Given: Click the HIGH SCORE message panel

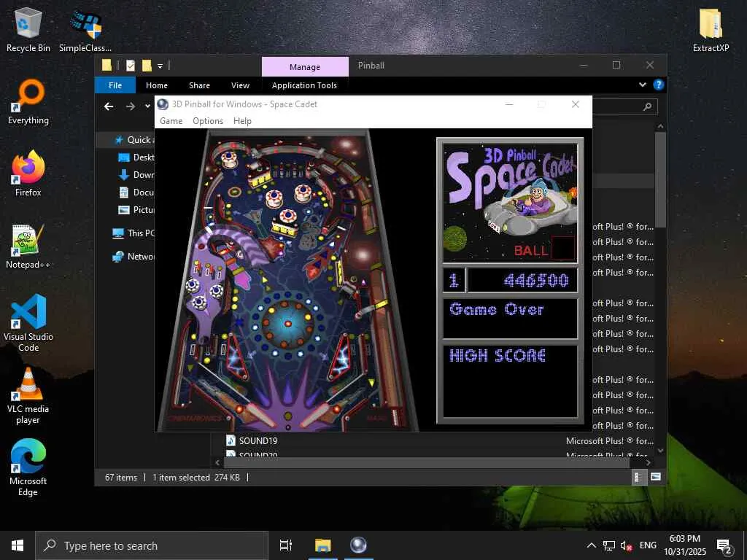Looking at the screenshot, I should 510,381.
